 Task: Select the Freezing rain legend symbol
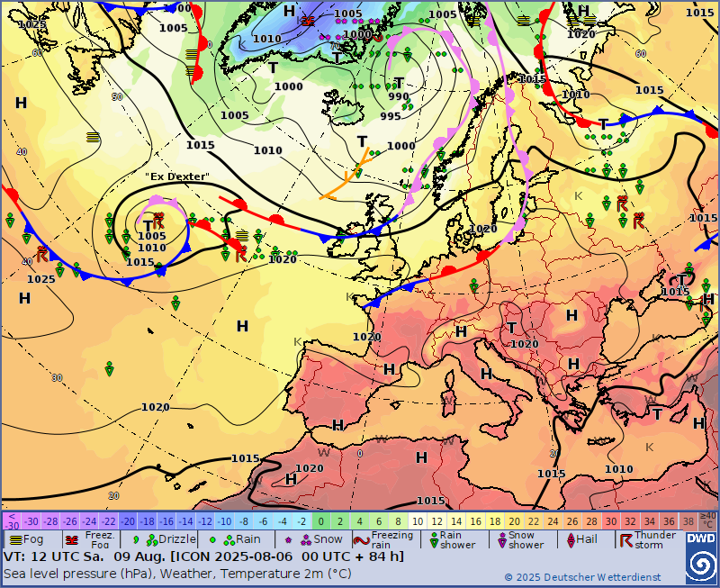coord(360,540)
